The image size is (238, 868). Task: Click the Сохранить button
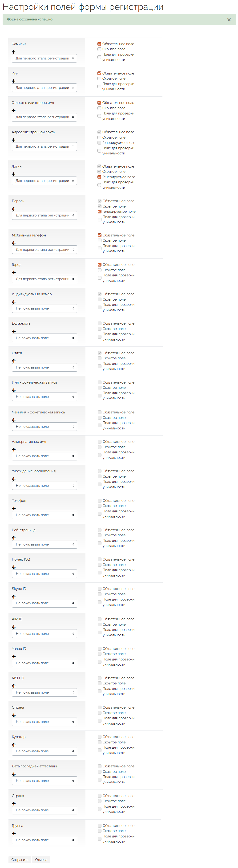click(20, 860)
